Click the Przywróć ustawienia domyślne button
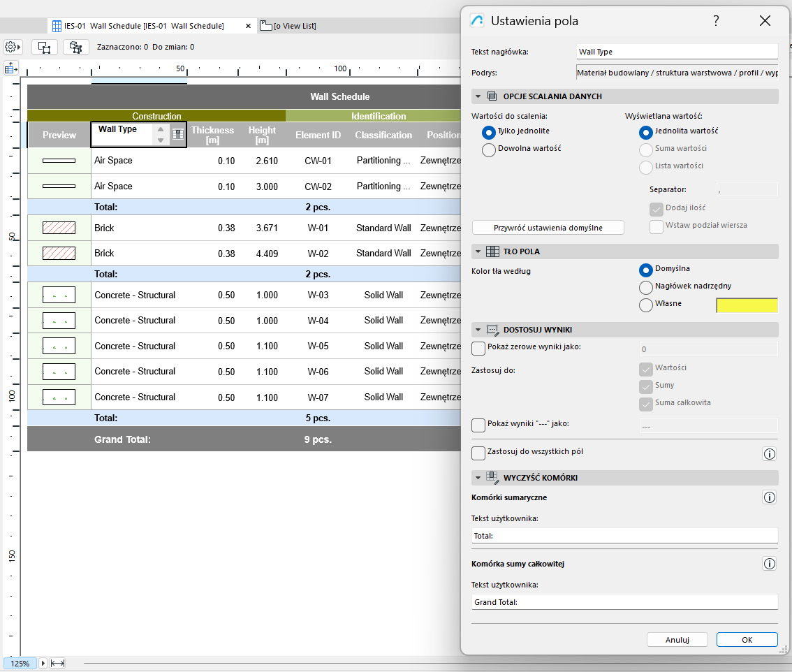This screenshot has height=672, width=792. [548, 227]
